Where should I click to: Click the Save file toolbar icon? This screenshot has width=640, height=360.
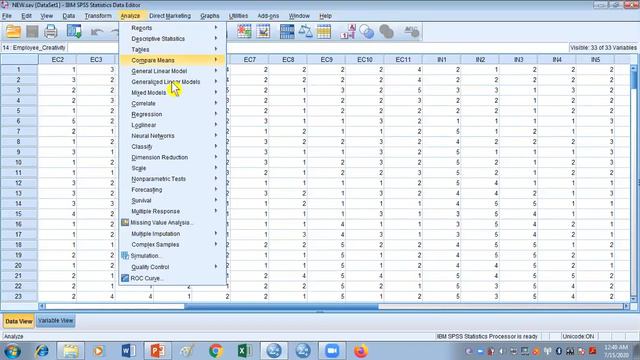(x=32, y=31)
